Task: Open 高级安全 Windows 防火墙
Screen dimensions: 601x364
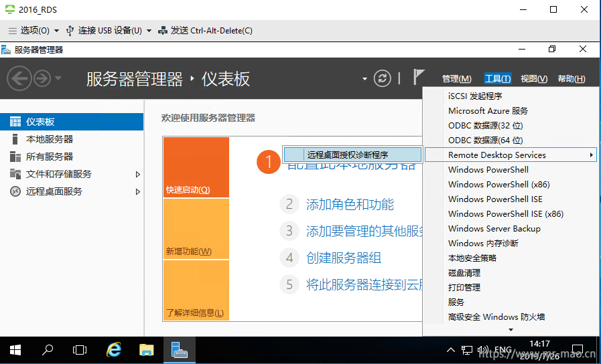Action: click(x=496, y=317)
